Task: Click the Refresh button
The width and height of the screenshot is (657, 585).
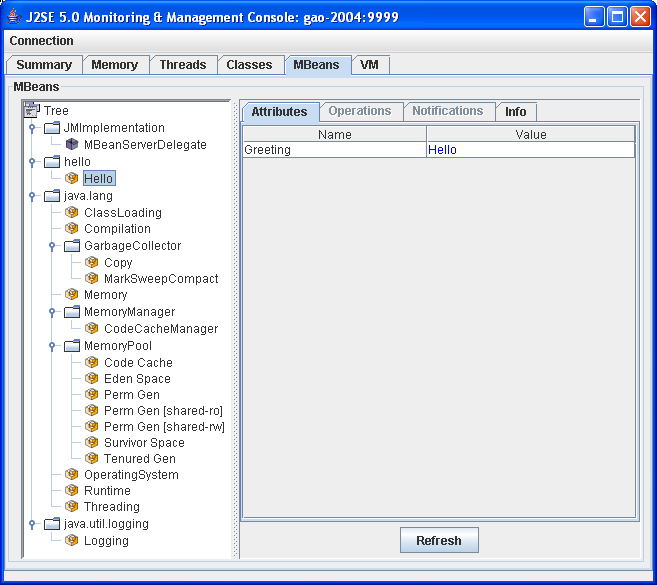Action: [439, 540]
